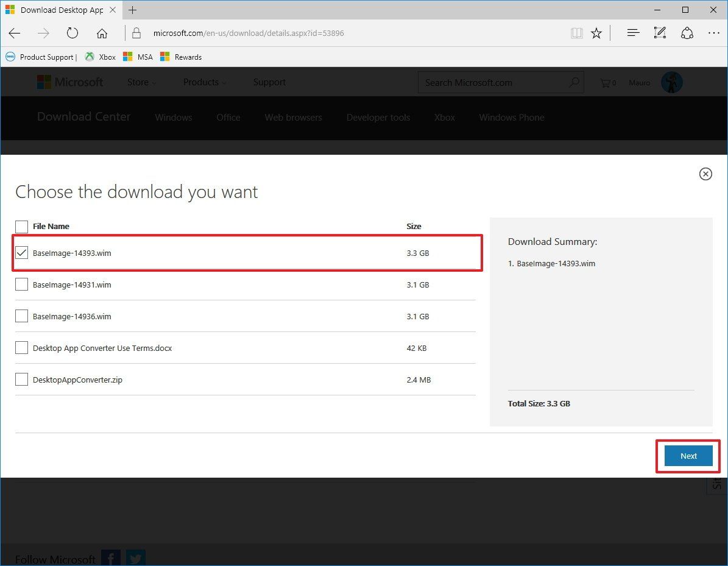Click the Twitter icon under Follow Microsoft
The image size is (728, 566).
coord(135,557)
